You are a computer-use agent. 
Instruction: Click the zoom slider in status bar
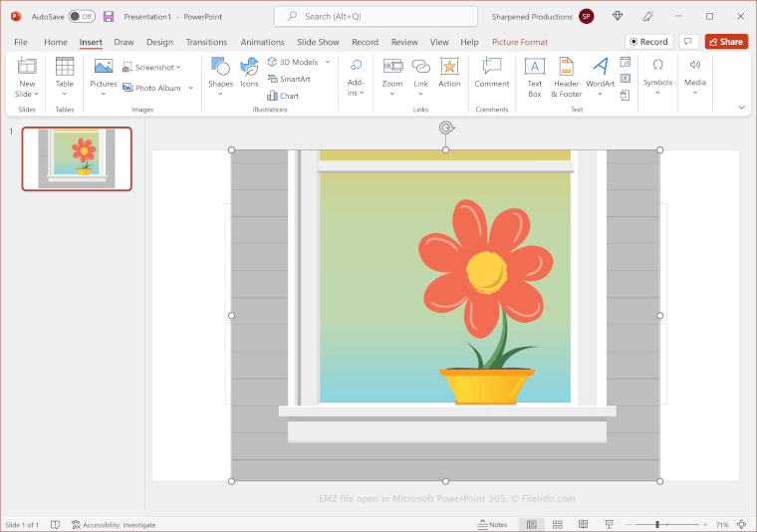click(657, 524)
